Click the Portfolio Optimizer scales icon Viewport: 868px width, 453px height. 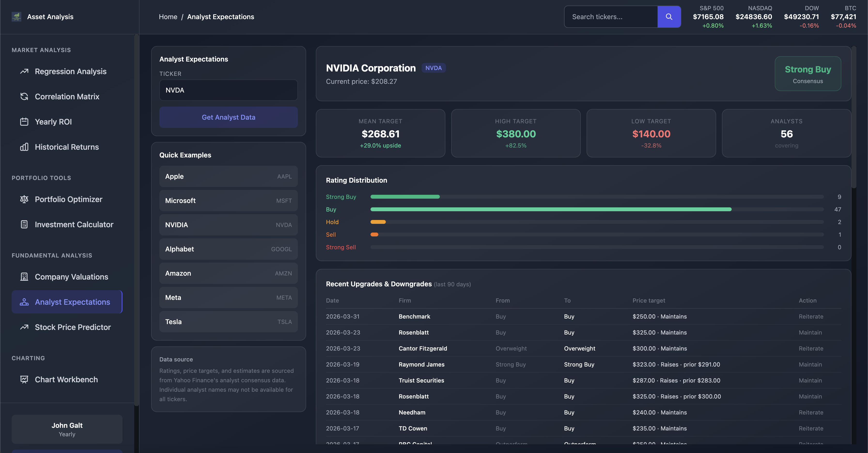pos(24,199)
